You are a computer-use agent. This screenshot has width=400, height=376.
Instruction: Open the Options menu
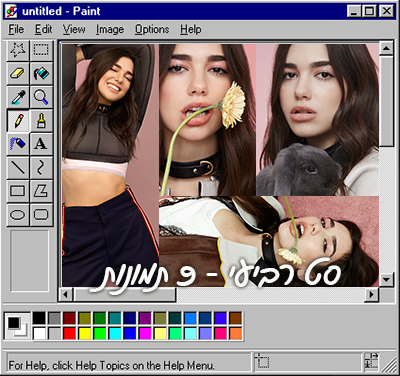pyautogui.click(x=152, y=29)
